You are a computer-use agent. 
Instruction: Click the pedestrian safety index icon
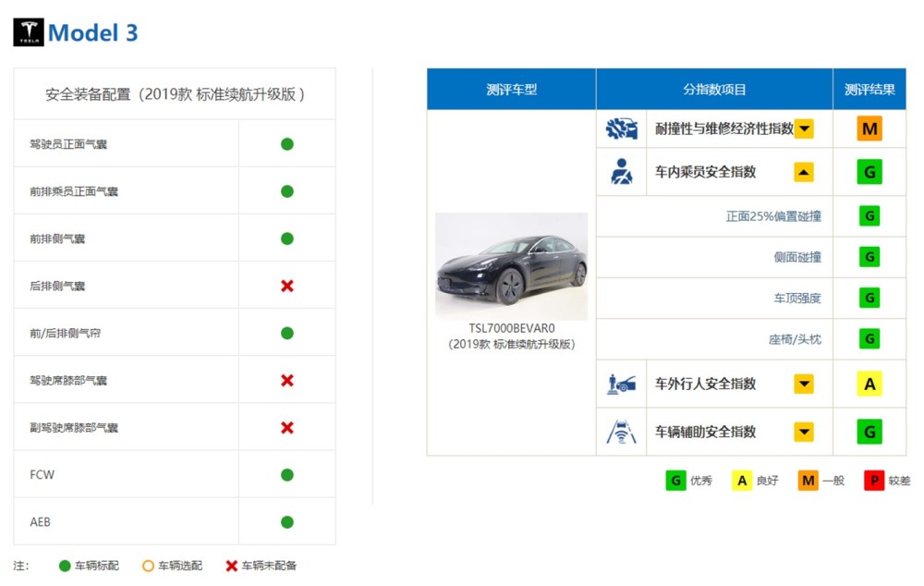pyautogui.click(x=621, y=384)
